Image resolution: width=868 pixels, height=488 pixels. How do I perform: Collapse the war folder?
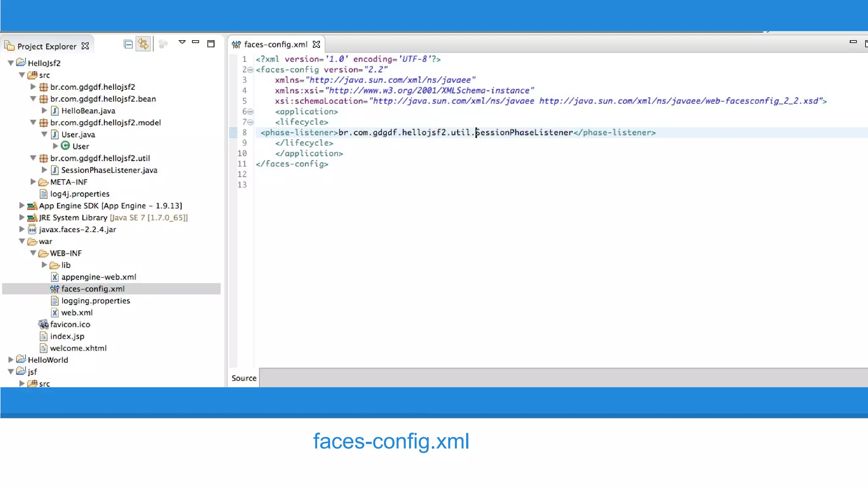click(22, 241)
